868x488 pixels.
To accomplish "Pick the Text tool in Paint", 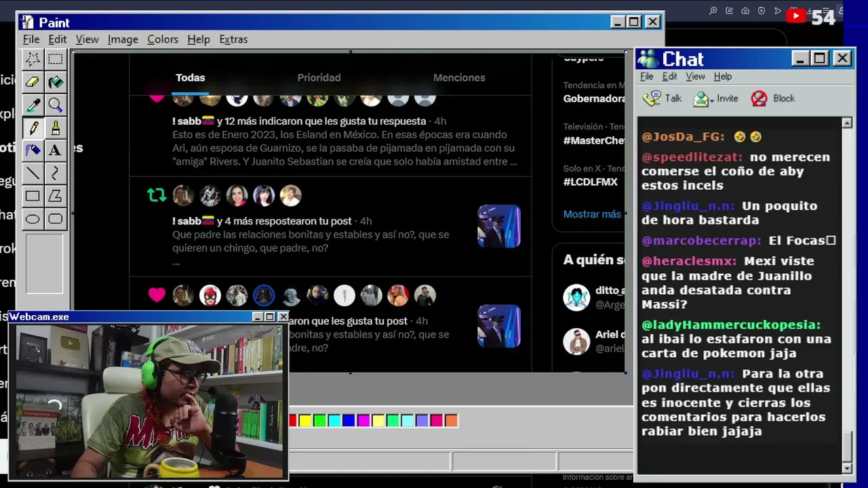I will pyautogui.click(x=56, y=150).
